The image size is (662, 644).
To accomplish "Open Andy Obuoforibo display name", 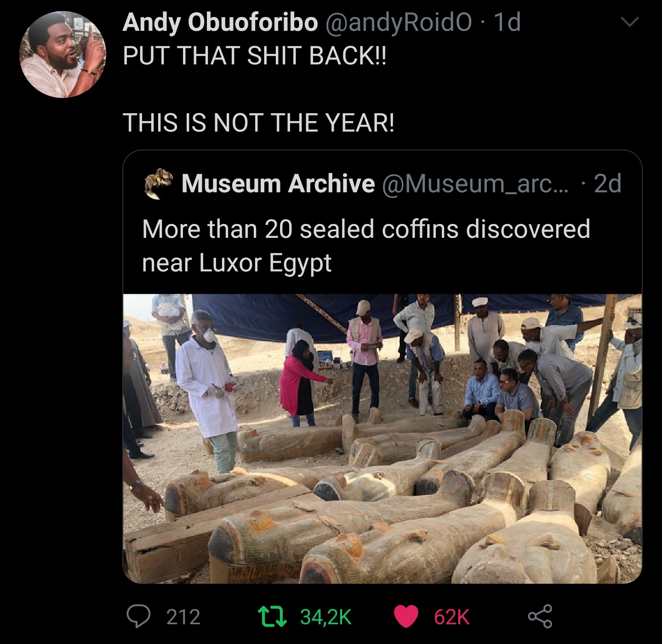I will (220, 23).
